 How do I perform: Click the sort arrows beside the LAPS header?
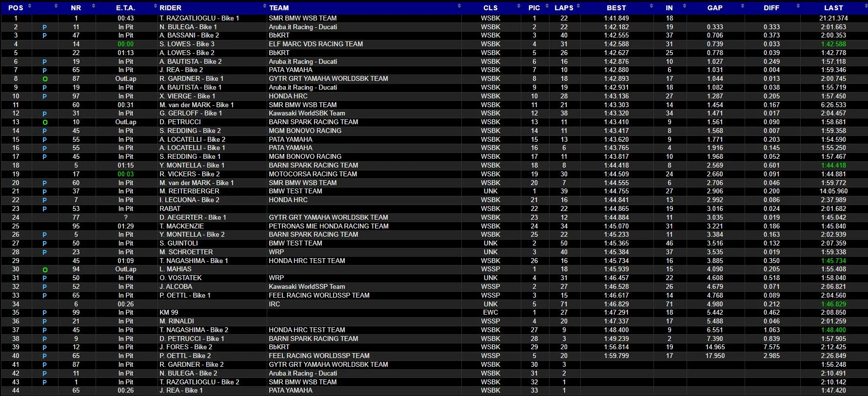(x=578, y=6)
